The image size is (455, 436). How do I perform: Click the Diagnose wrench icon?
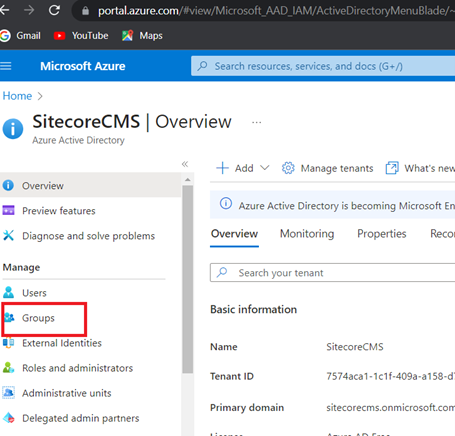pos(8,235)
